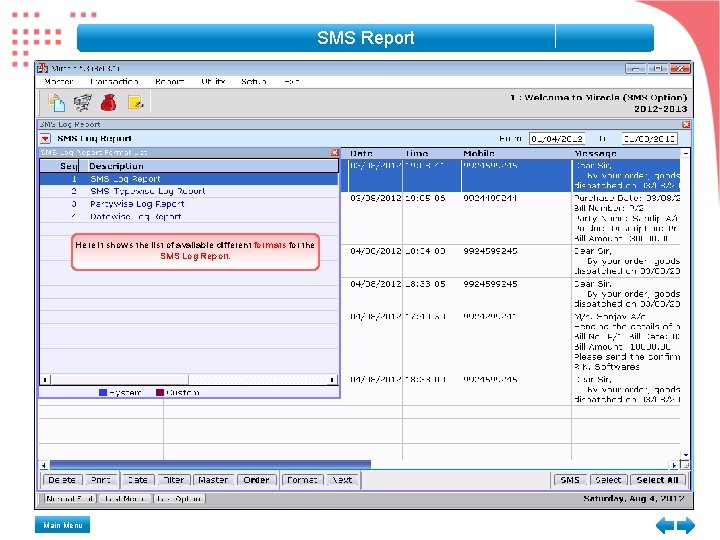Click the red money bag toolbar icon
The height and width of the screenshot is (540, 720).
tap(108, 102)
